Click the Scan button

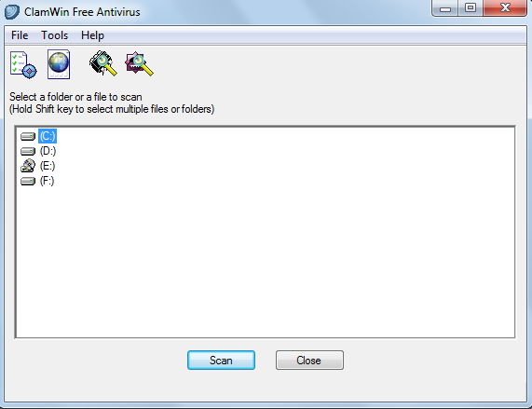coord(221,361)
